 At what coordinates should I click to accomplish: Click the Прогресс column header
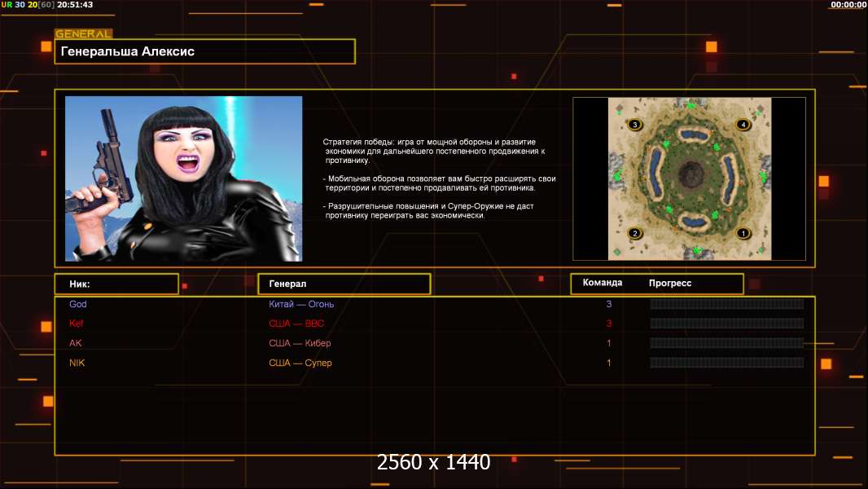(670, 283)
